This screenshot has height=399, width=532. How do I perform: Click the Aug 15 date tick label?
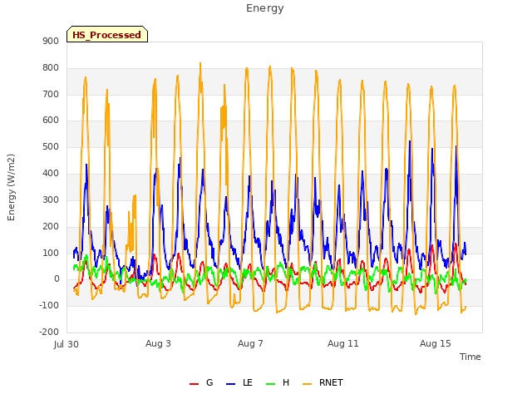tap(436, 343)
